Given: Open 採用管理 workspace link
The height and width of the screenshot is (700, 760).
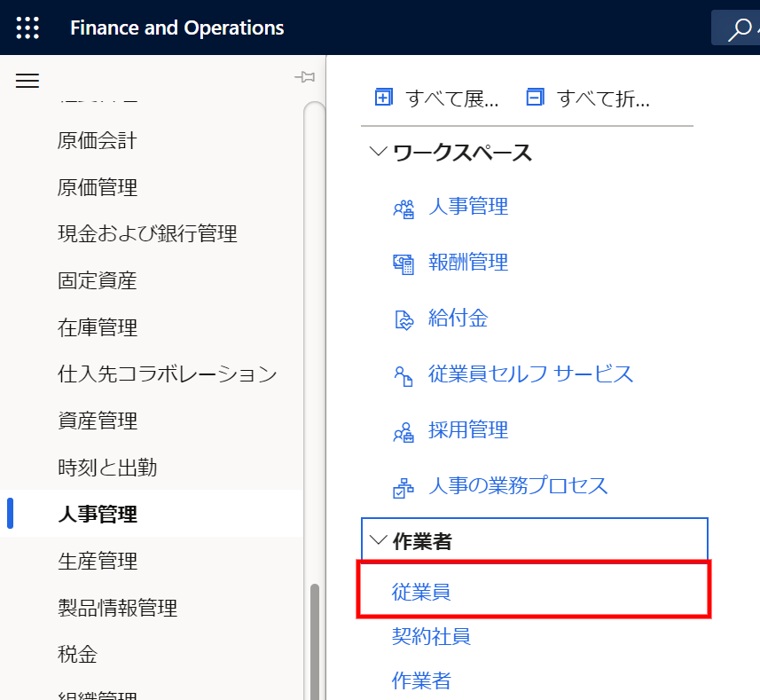Looking at the screenshot, I should pos(468,429).
